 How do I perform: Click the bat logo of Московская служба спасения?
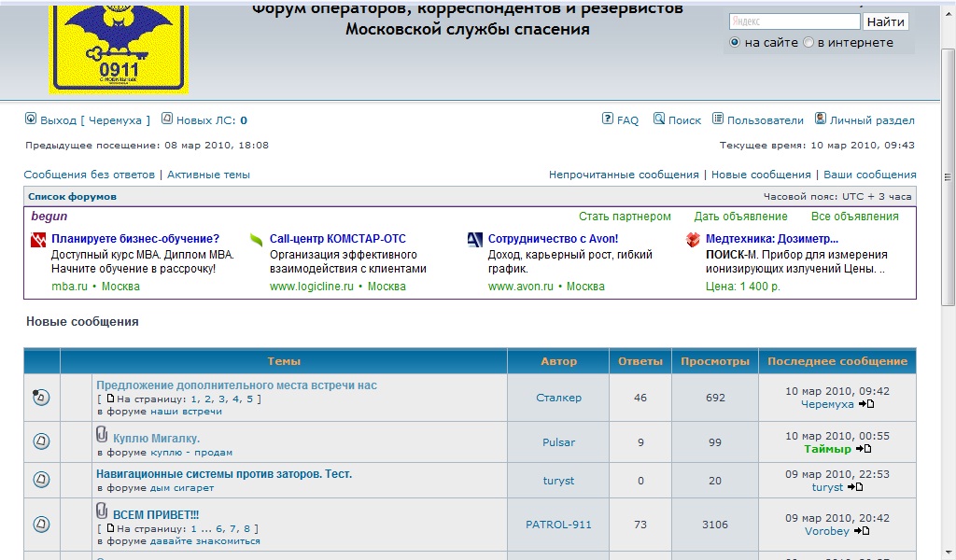click(x=119, y=46)
